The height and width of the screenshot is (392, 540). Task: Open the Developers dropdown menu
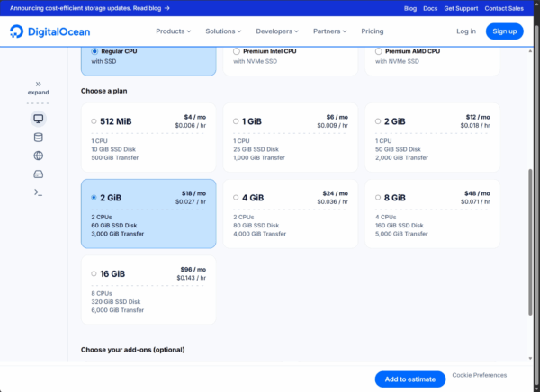coord(277,31)
